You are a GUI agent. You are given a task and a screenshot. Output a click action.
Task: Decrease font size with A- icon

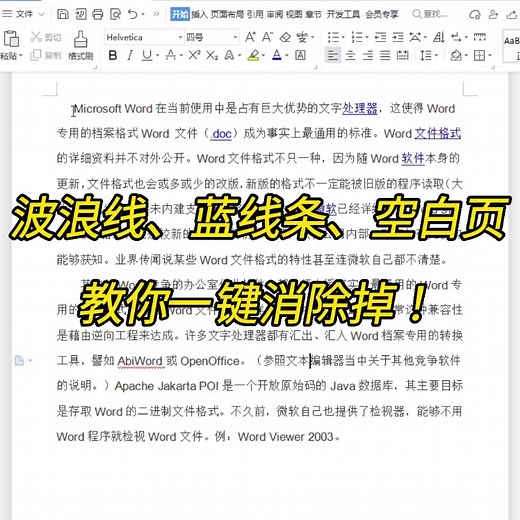click(267, 37)
